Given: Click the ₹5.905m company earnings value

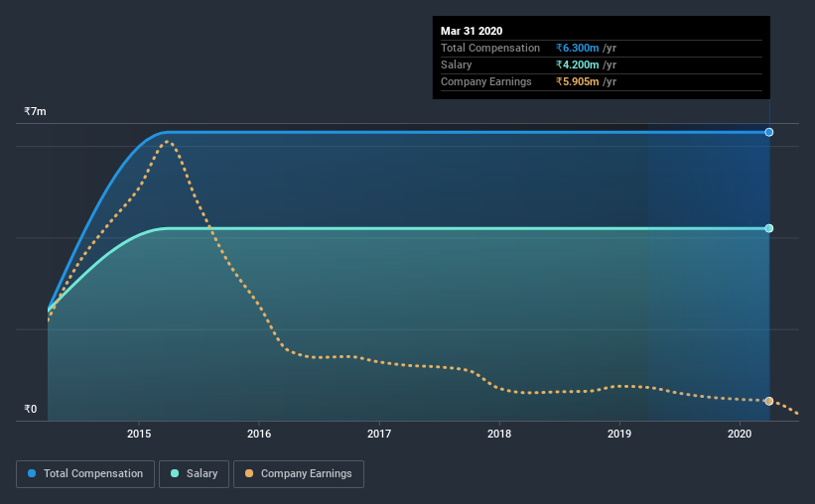Looking at the screenshot, I should tap(578, 82).
